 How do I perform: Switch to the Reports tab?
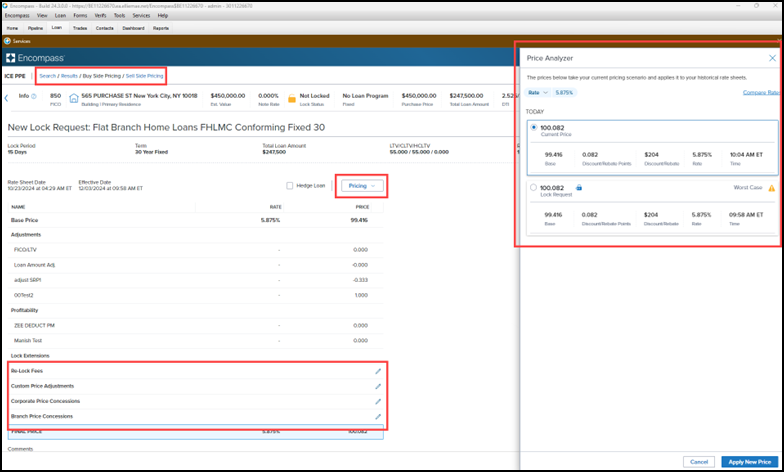tap(161, 28)
